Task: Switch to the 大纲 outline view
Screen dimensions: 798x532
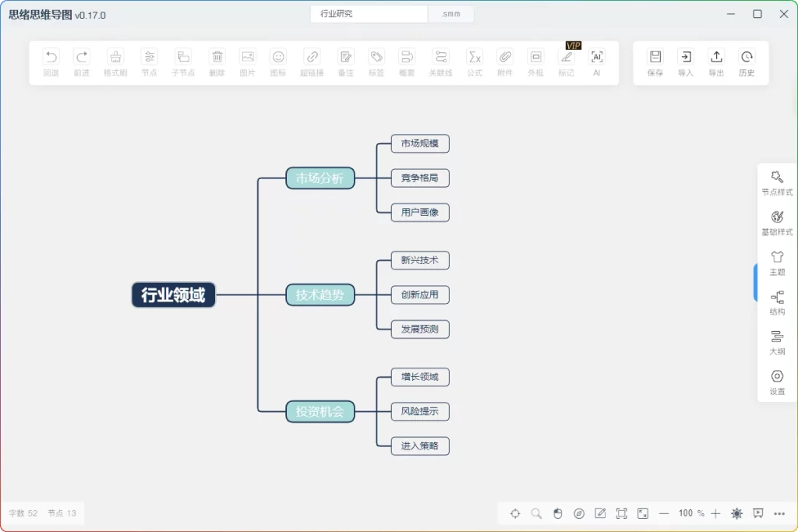Action: click(776, 343)
